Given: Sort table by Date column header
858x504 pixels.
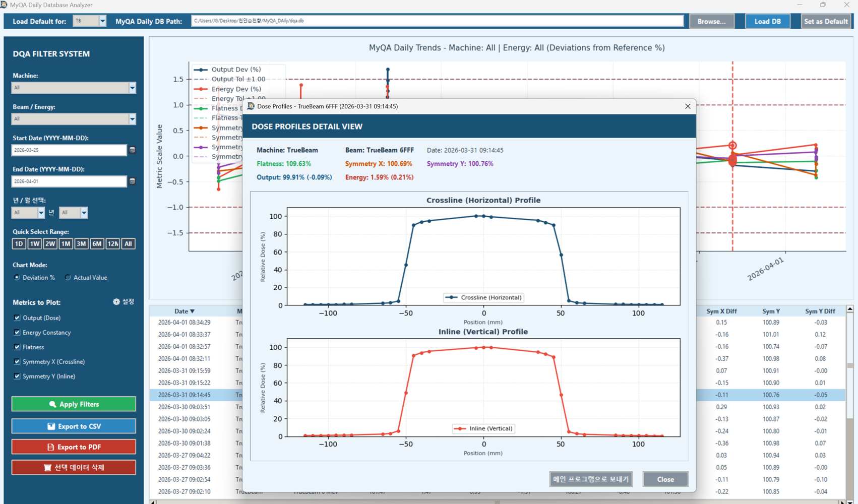Looking at the screenshot, I should (184, 311).
